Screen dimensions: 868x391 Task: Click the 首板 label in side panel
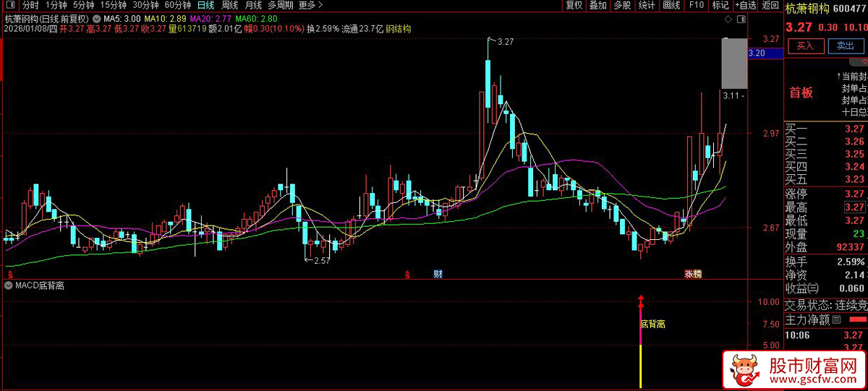pos(801,93)
